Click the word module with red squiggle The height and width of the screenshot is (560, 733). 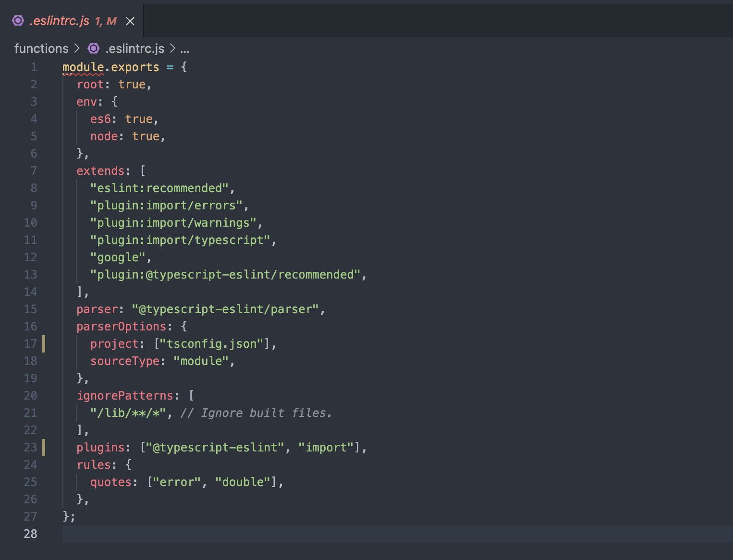coord(83,67)
